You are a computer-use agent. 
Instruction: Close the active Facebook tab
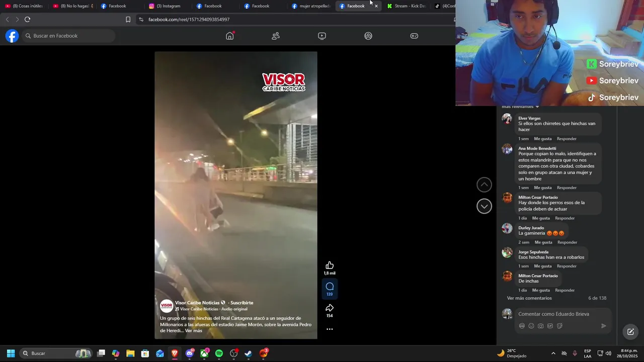point(376,6)
